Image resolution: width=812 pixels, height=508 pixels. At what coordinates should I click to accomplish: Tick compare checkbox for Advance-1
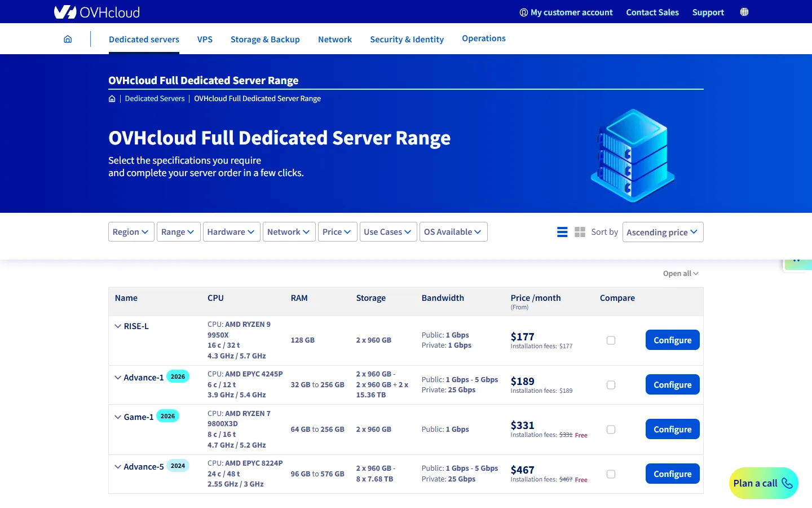coord(611,385)
